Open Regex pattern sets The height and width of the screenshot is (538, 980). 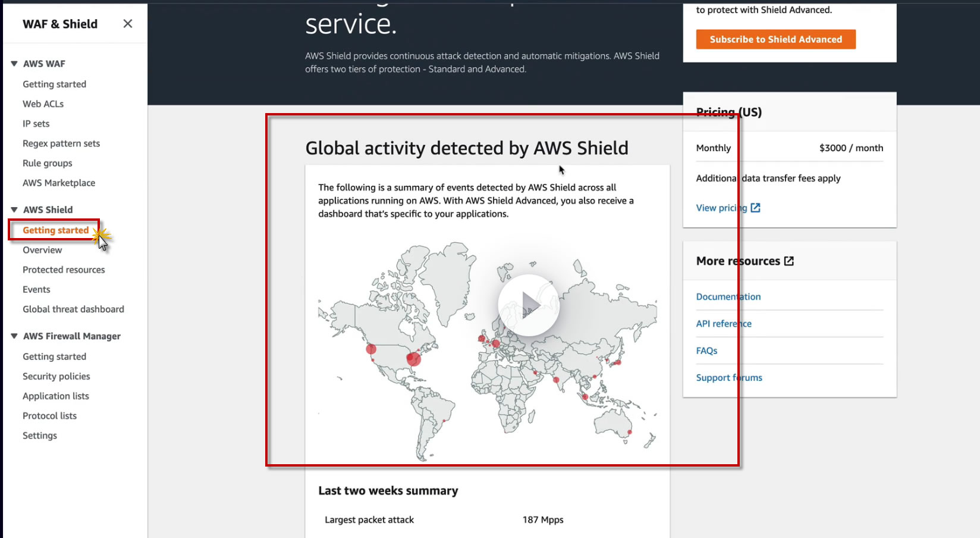pos(61,143)
